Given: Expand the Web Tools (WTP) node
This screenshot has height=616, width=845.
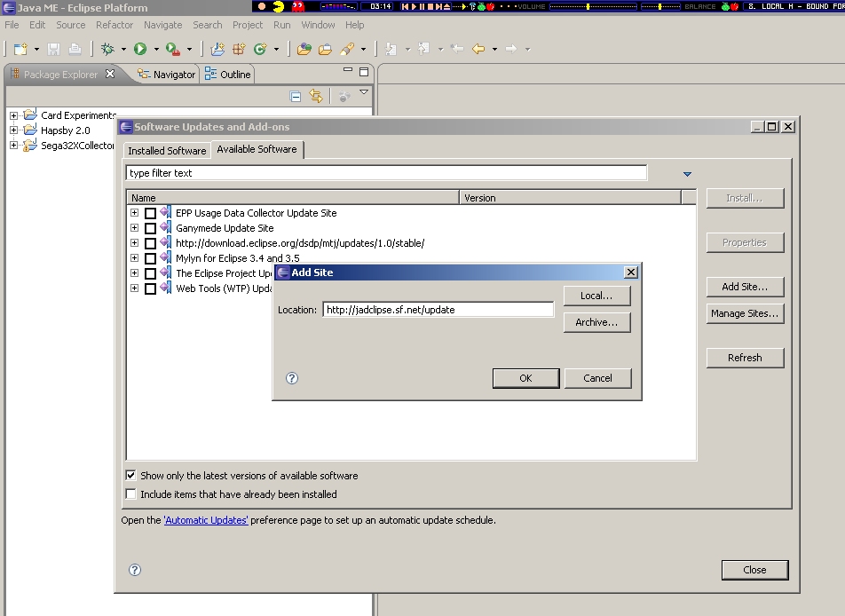Looking at the screenshot, I should click(134, 288).
